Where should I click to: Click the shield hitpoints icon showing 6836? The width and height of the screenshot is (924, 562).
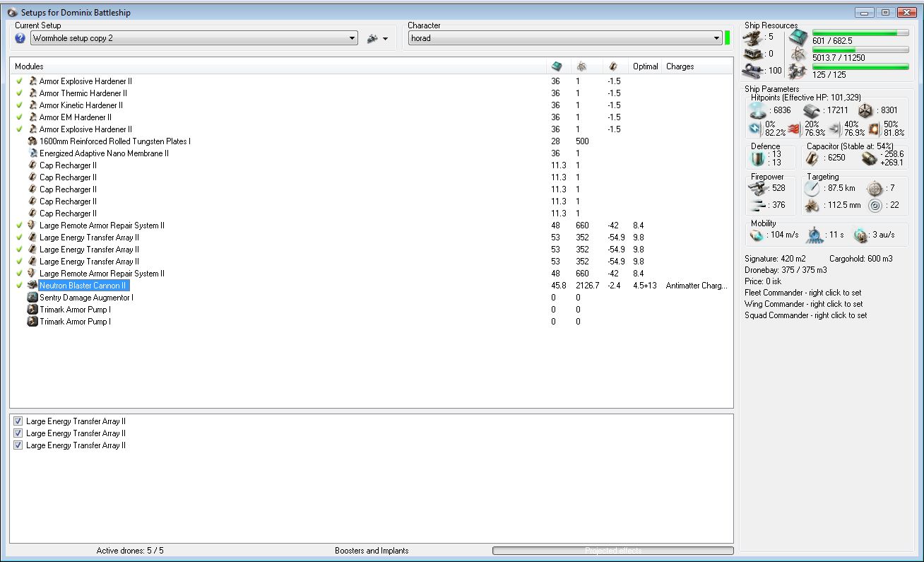point(757,110)
